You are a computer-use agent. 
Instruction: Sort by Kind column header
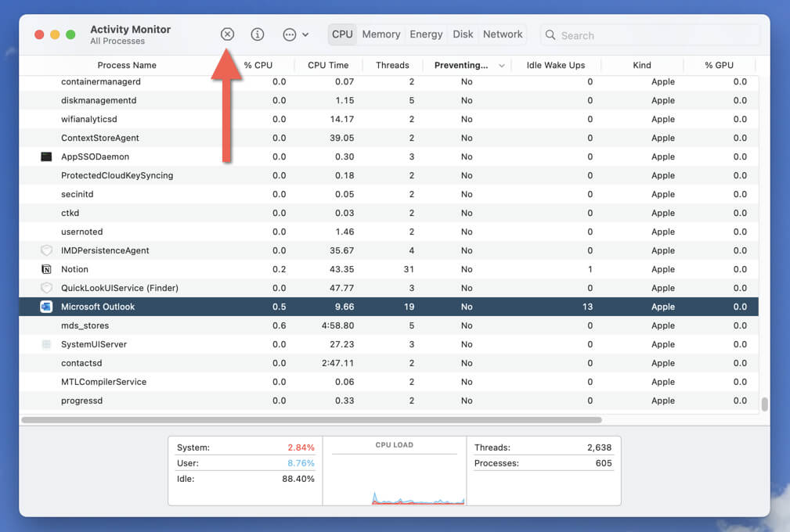tap(642, 66)
